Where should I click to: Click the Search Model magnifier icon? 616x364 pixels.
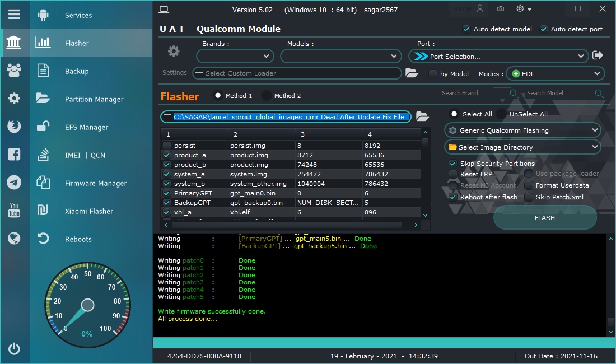coord(599,93)
